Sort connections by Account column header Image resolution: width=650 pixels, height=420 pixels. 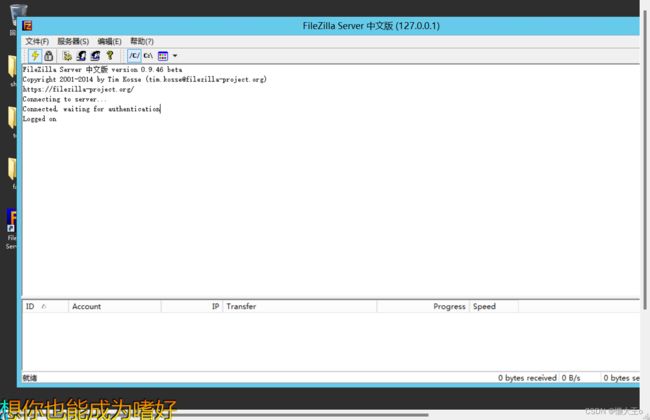pos(115,306)
